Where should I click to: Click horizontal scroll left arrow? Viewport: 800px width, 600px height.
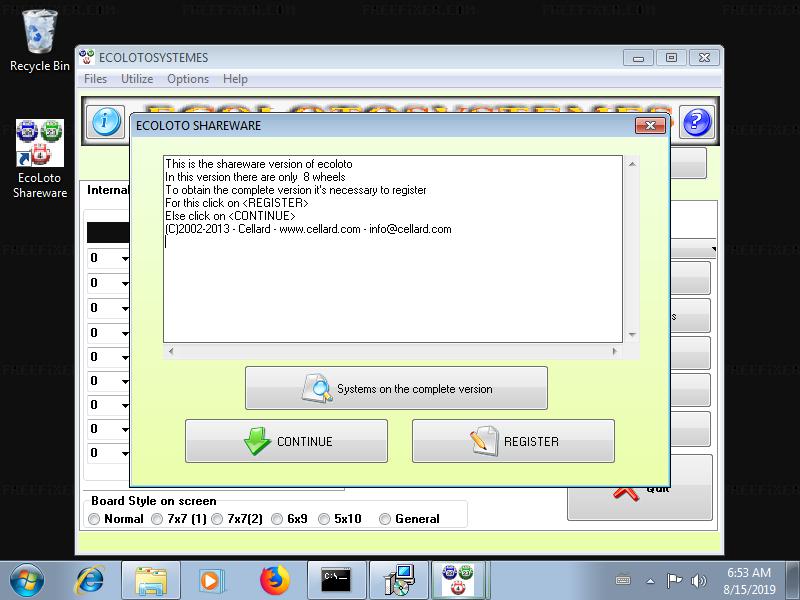click(x=171, y=352)
